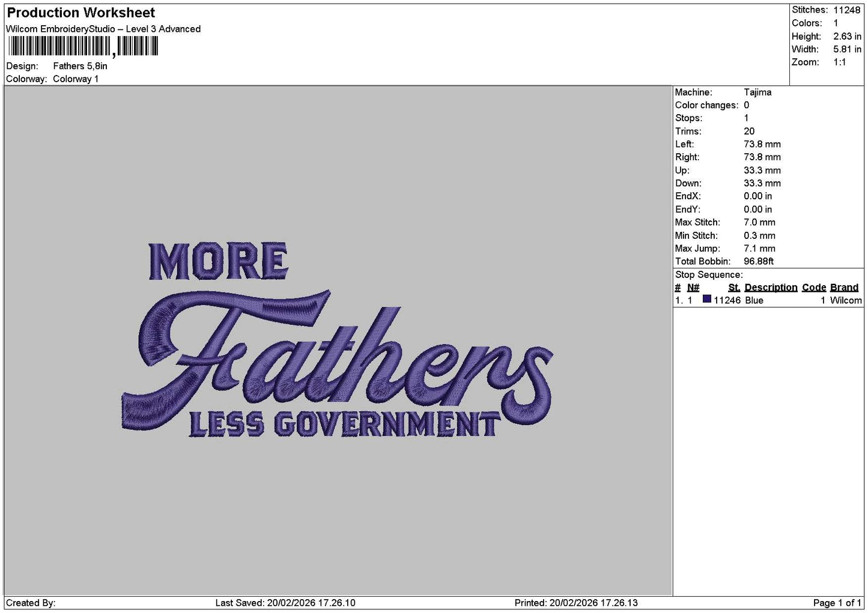Click the Brand column header
The height and width of the screenshot is (613, 868).
[x=844, y=288]
